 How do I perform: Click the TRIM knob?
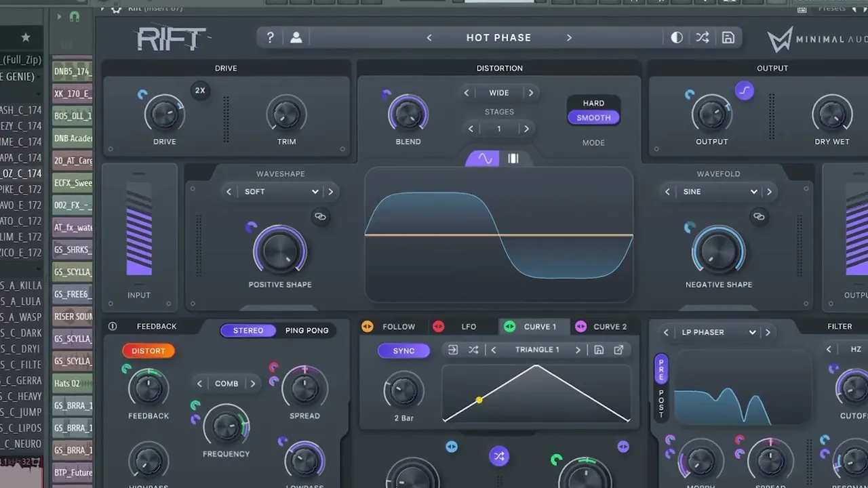tap(286, 115)
